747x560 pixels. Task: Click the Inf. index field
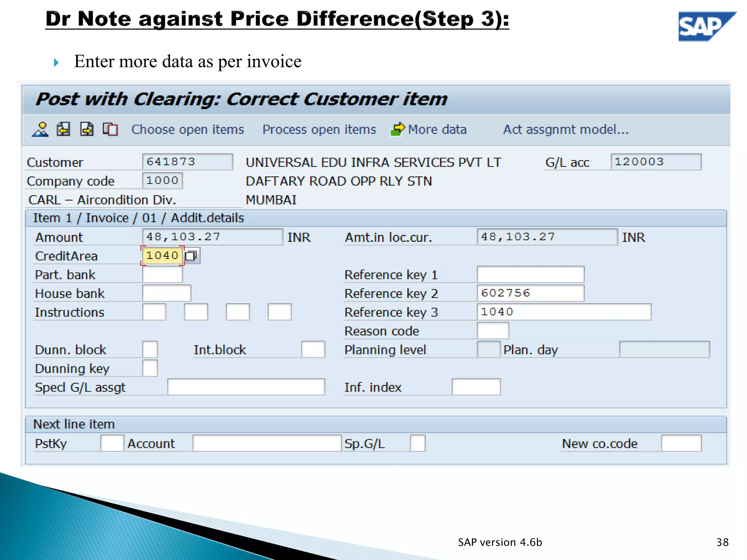(476, 387)
